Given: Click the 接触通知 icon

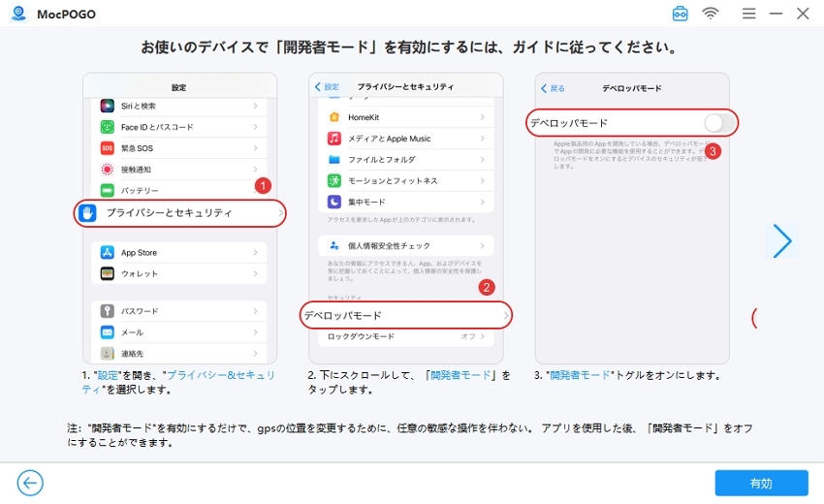Looking at the screenshot, I should tap(108, 170).
